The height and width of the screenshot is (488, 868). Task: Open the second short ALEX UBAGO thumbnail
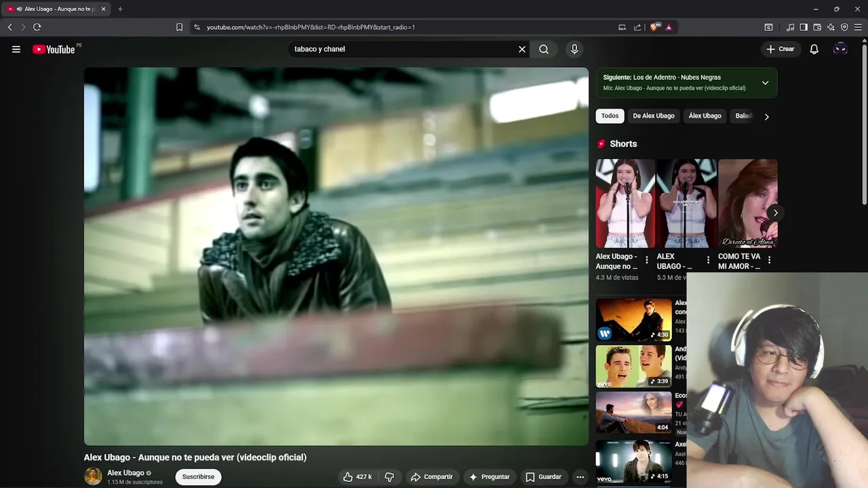[686, 203]
